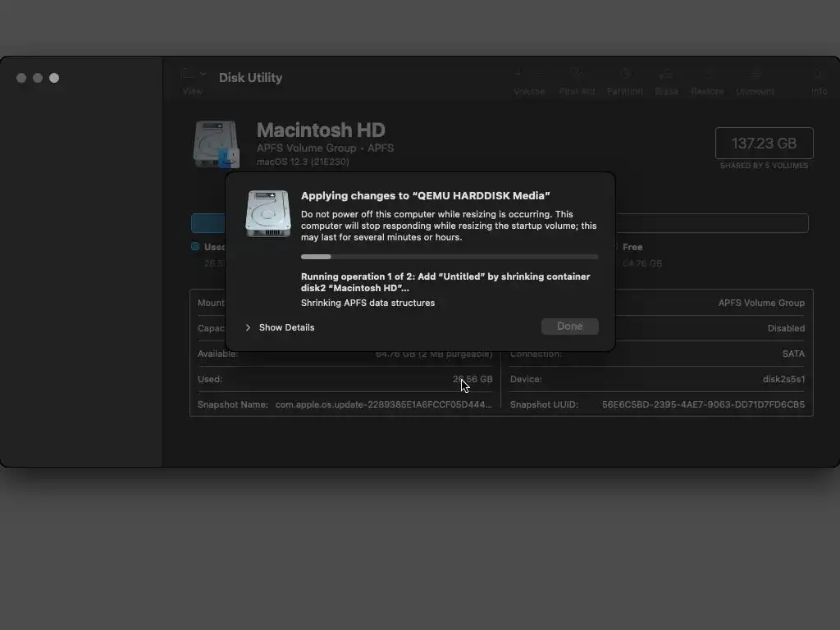Click the Macintosh HD drive icon
The height and width of the screenshot is (630, 840).
coord(217,144)
